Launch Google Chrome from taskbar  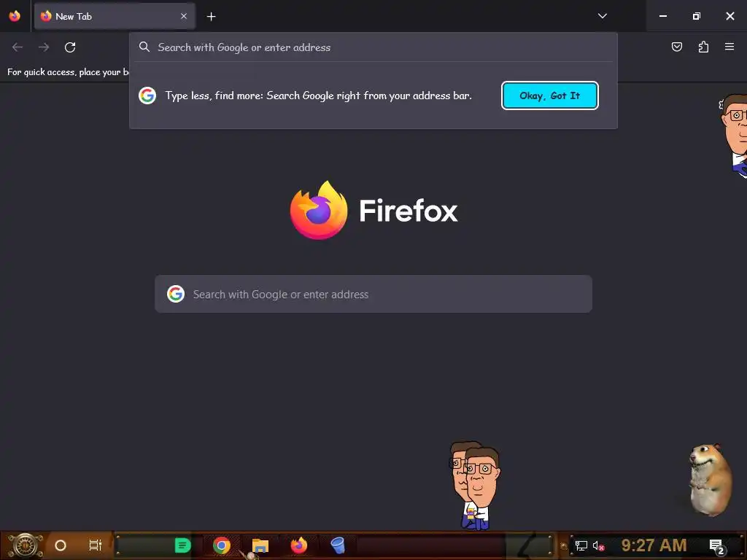click(222, 545)
